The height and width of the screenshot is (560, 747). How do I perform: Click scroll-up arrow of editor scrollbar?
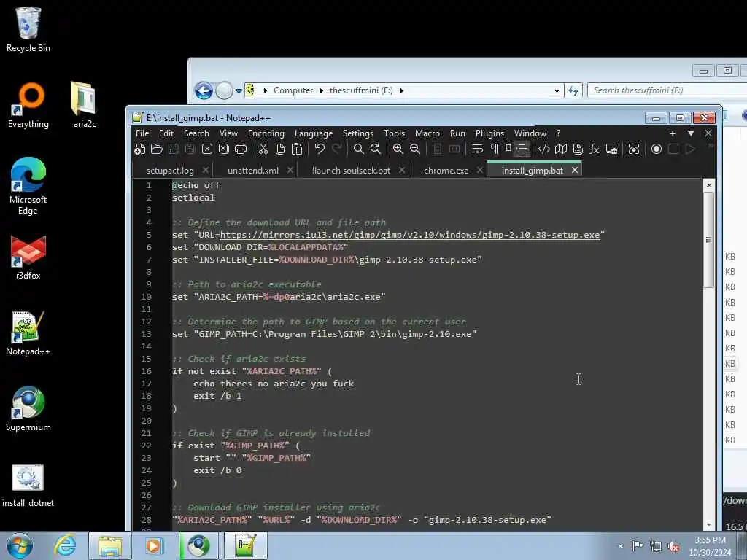(x=708, y=185)
